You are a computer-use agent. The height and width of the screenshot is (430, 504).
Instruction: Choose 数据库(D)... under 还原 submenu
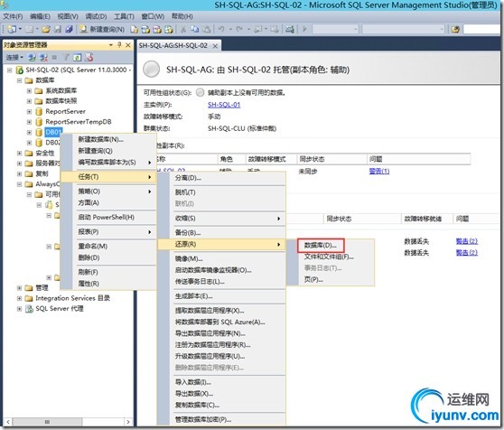[321, 245]
